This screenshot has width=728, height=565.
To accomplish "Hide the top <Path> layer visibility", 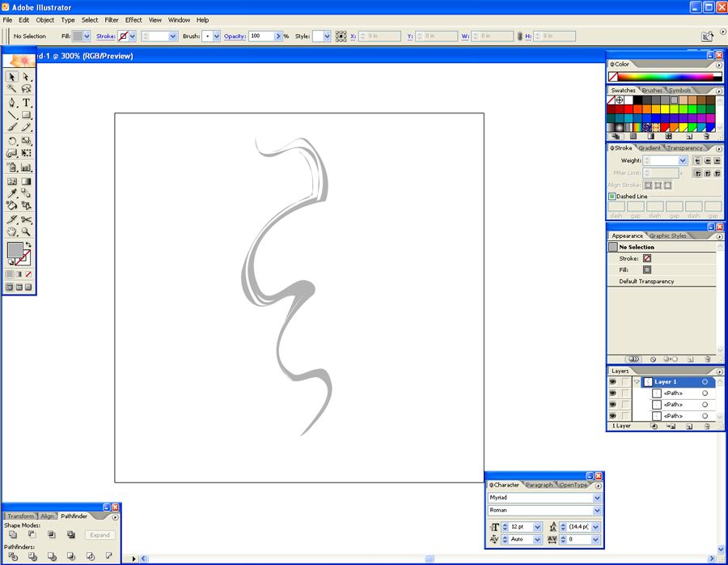I will [x=612, y=393].
